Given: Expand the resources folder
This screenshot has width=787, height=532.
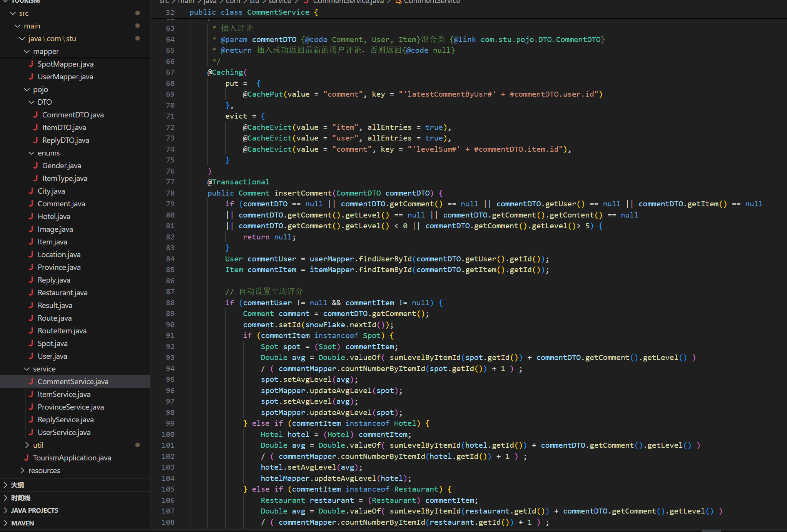Looking at the screenshot, I should (x=22, y=470).
